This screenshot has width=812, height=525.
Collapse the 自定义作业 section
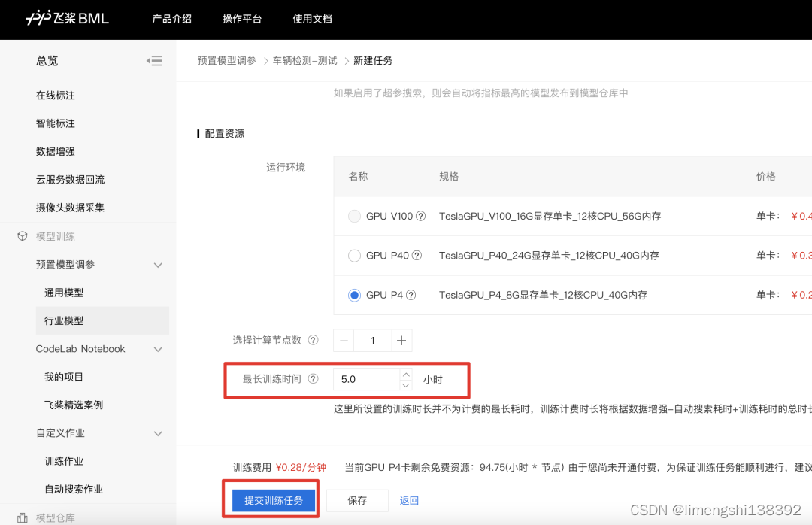[158, 433]
